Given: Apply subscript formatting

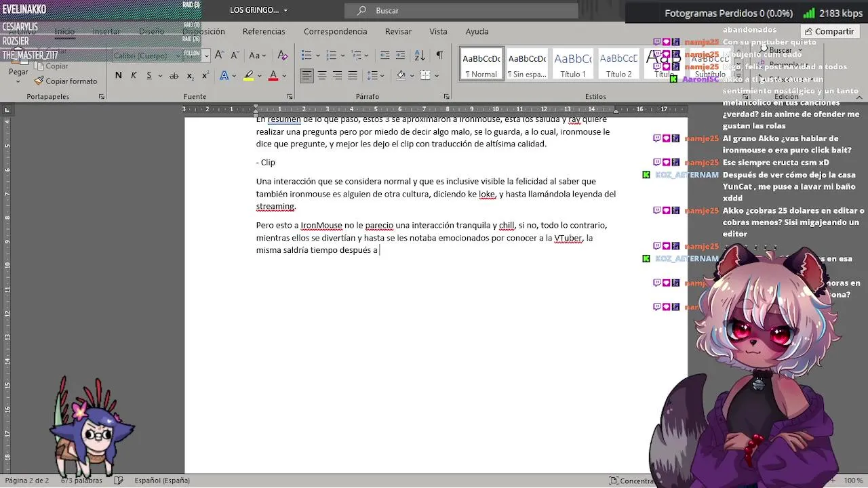Looking at the screenshot, I should [x=190, y=75].
